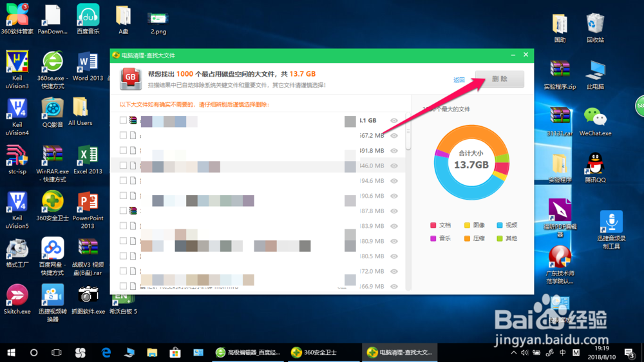644x362 pixels.
Task: Click the 13.7GB donut chart
Action: coord(471,163)
